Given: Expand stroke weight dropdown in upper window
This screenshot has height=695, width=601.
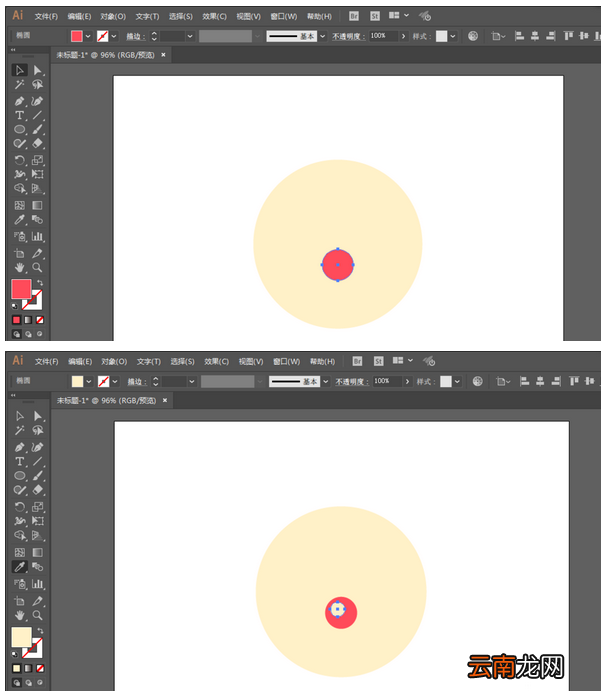Looking at the screenshot, I should tap(190, 36).
